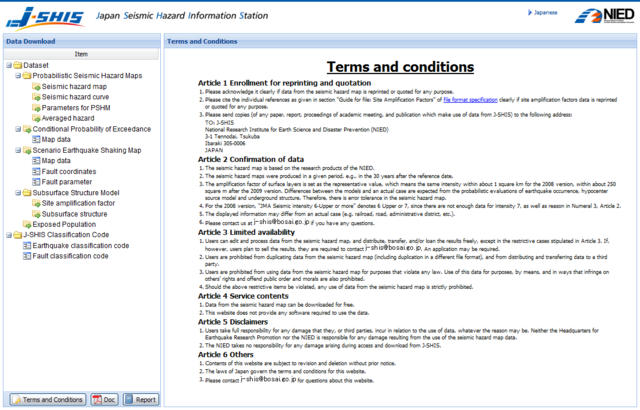Collapse the Scenario Earthquake Shaking Map node

pos(16,150)
